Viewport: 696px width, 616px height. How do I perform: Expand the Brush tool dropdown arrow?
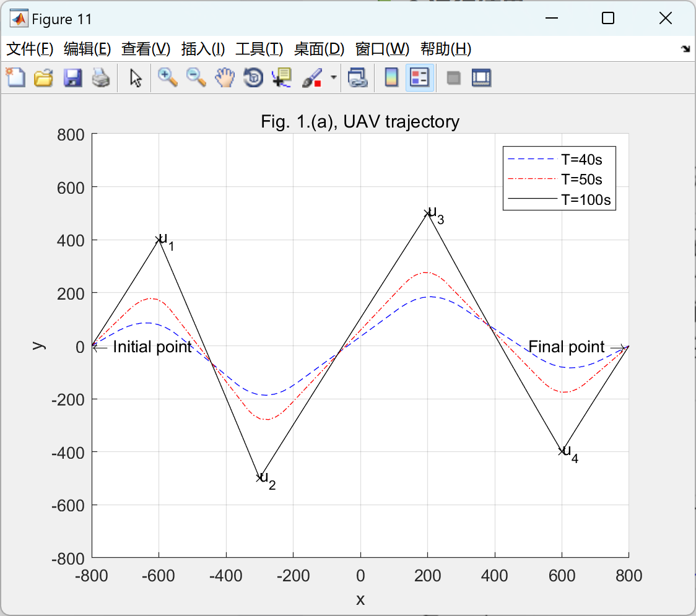pos(333,77)
